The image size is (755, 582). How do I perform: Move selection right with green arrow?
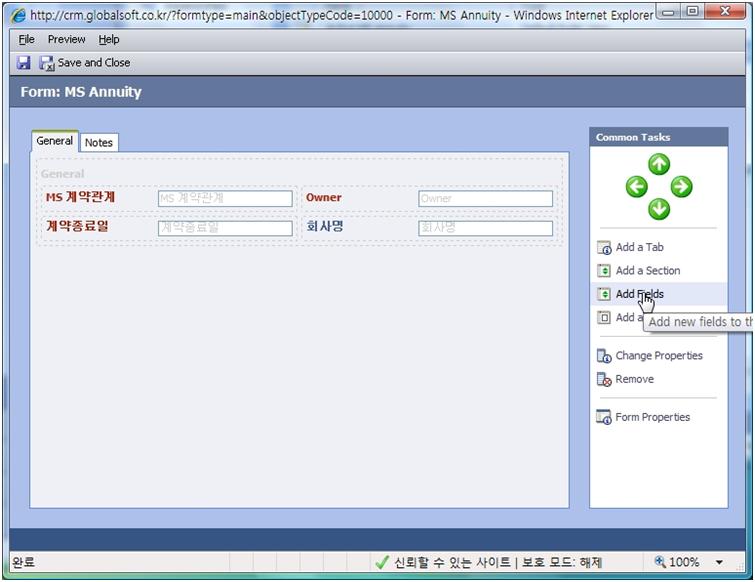[681, 187]
